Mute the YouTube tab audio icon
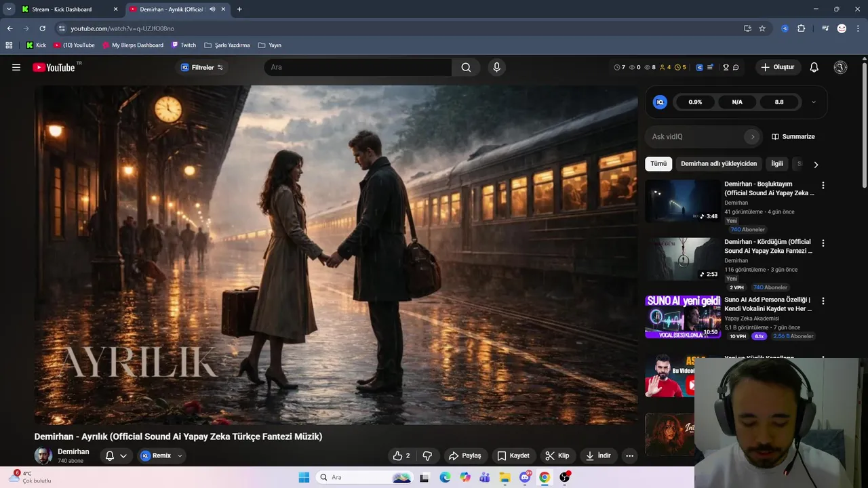Viewport: 868px width, 488px height. 212,9
